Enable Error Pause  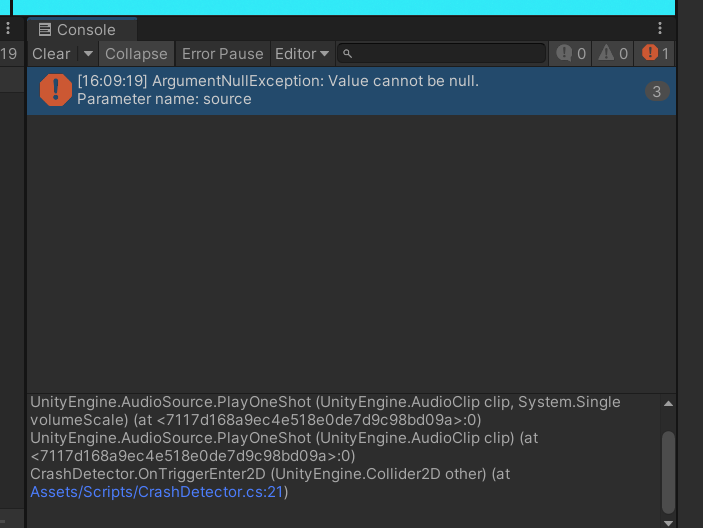pos(222,54)
